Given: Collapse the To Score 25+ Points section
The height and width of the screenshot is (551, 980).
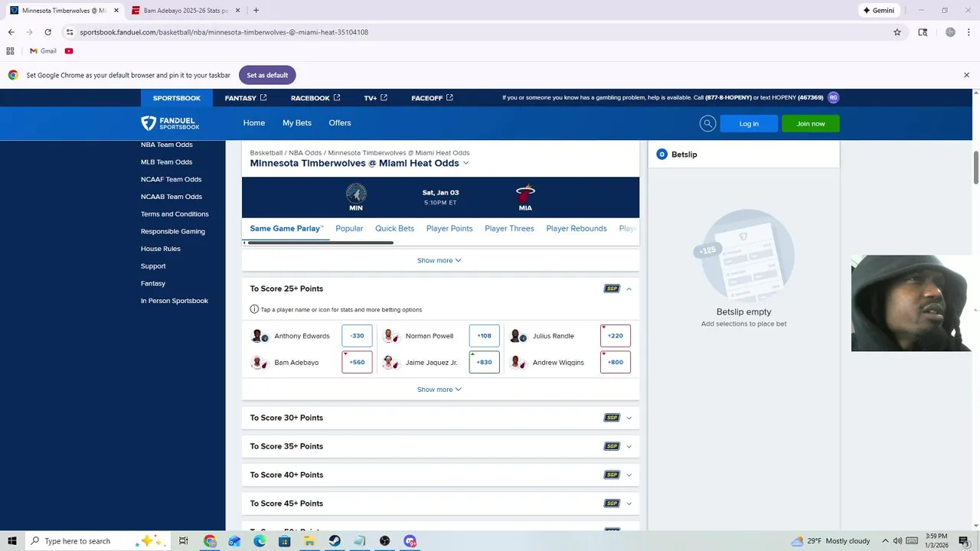Looking at the screenshot, I should (629, 289).
